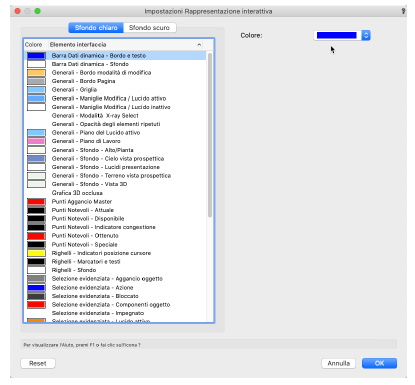The height and width of the screenshot is (385, 415).
Task: Select Generali - Griglia row
Action: coord(115,90)
